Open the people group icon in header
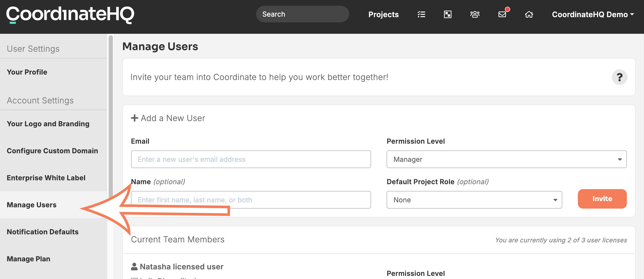Screen dimensions: 644x279 pos(475,14)
